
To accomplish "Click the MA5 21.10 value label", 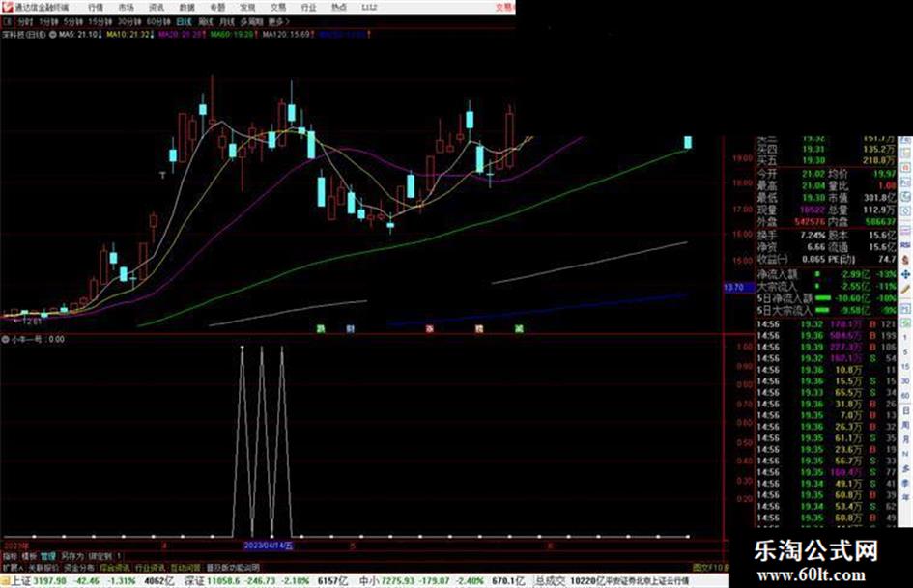I will [x=80, y=35].
